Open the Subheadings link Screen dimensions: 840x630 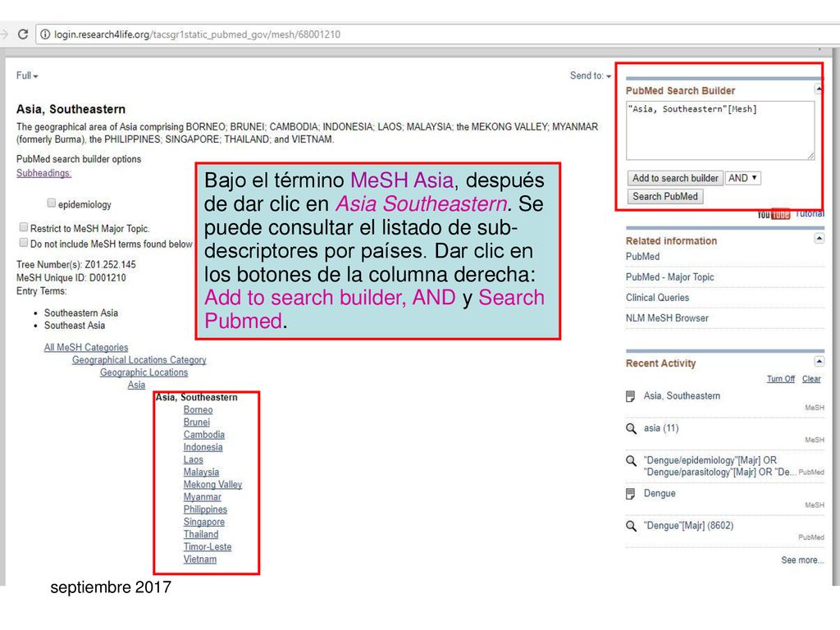[44, 173]
